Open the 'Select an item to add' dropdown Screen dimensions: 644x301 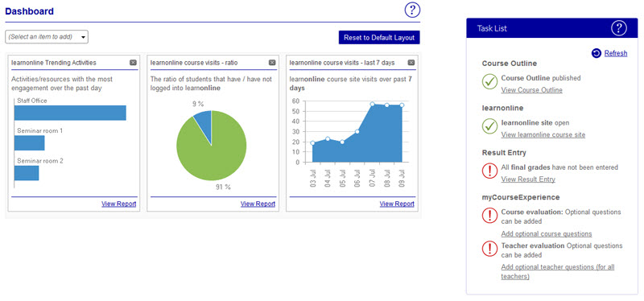[x=47, y=36]
